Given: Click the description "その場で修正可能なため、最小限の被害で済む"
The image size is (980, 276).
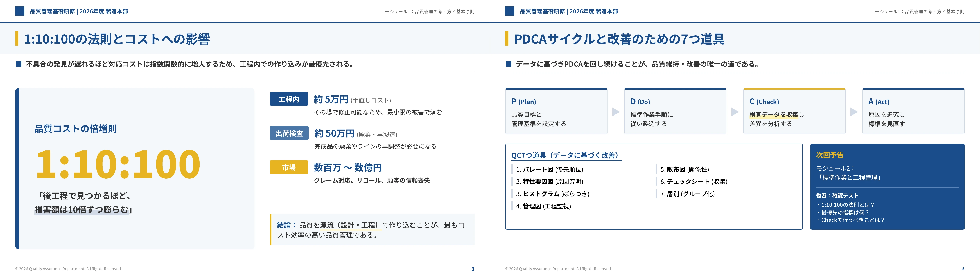Looking at the screenshot, I should point(378,112).
